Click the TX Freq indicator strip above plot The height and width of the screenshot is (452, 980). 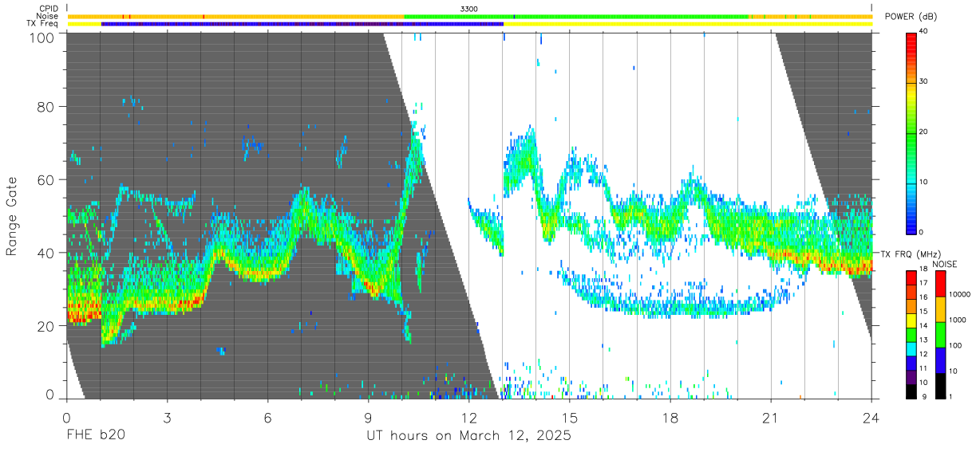(469, 24)
